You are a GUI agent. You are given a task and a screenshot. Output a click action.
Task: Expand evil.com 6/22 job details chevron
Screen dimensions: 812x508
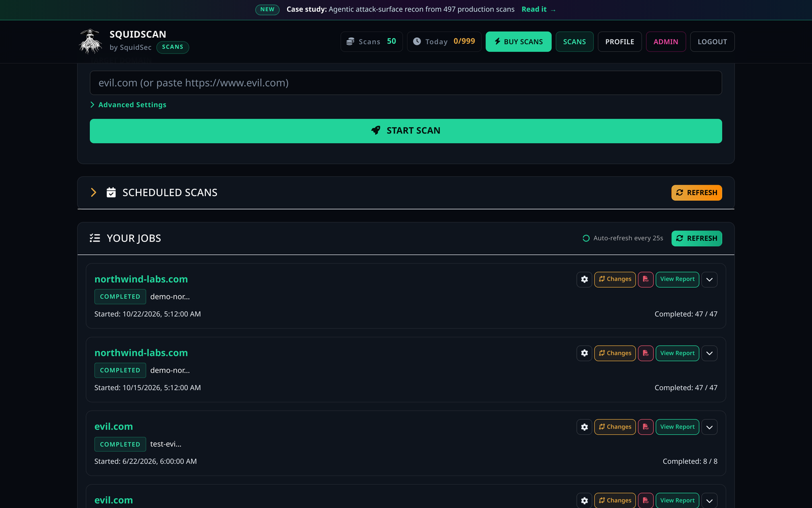(709, 427)
